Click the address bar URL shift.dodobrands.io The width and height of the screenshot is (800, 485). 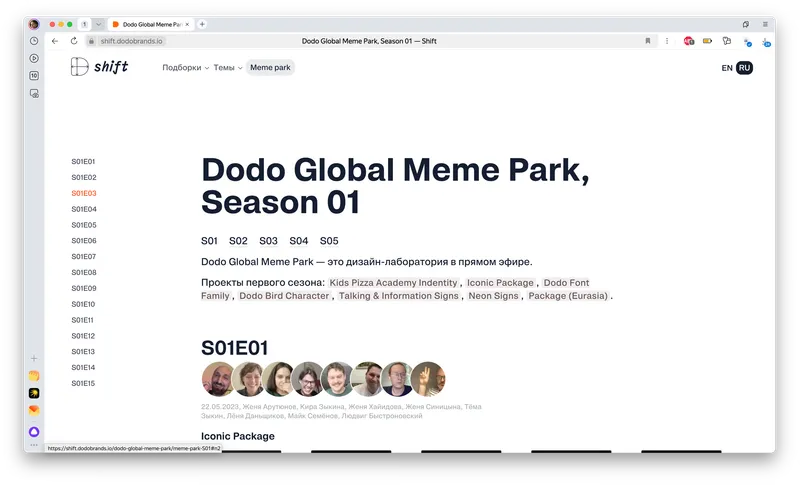[131, 41]
